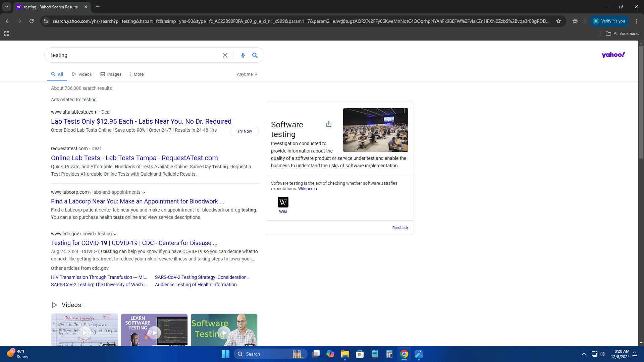Open the notification bell in the tray
The width and height of the screenshot is (644, 362).
tap(635, 354)
